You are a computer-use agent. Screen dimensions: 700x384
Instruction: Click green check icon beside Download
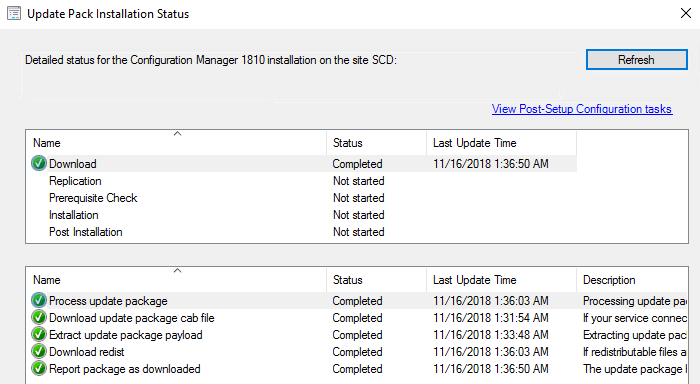39,163
